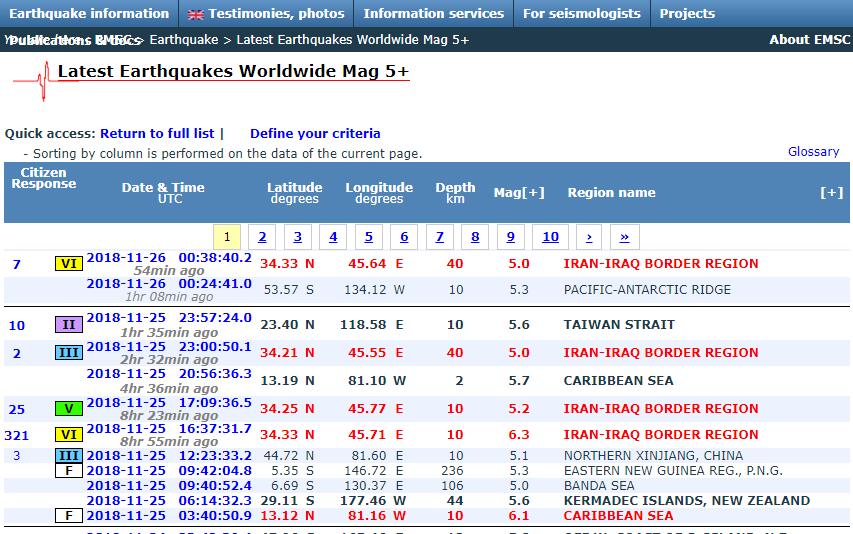
Task: Open the Glossary link
Action: coord(813,152)
